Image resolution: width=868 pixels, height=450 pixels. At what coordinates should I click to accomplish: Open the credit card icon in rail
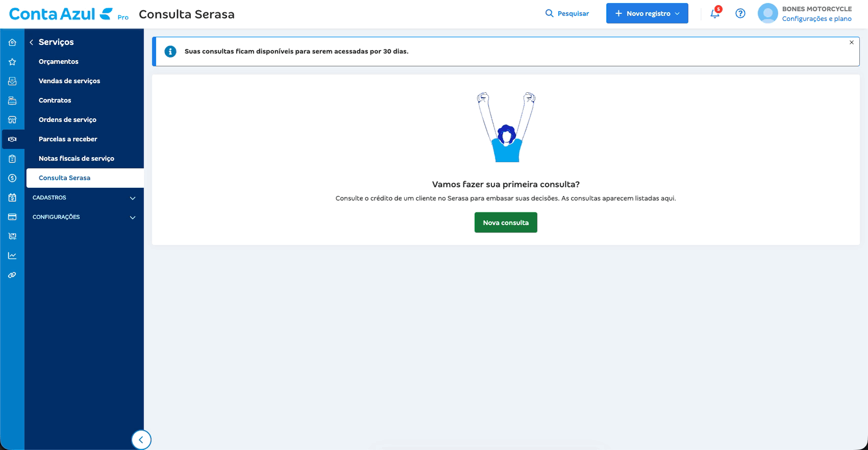click(12, 217)
